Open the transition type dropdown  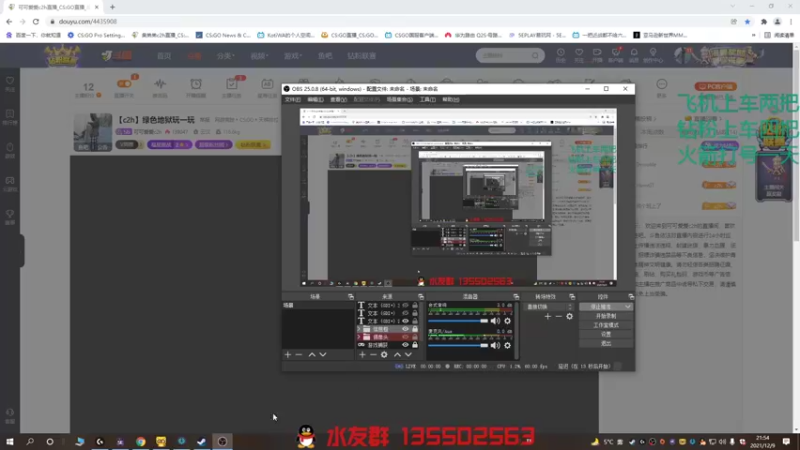click(548, 307)
